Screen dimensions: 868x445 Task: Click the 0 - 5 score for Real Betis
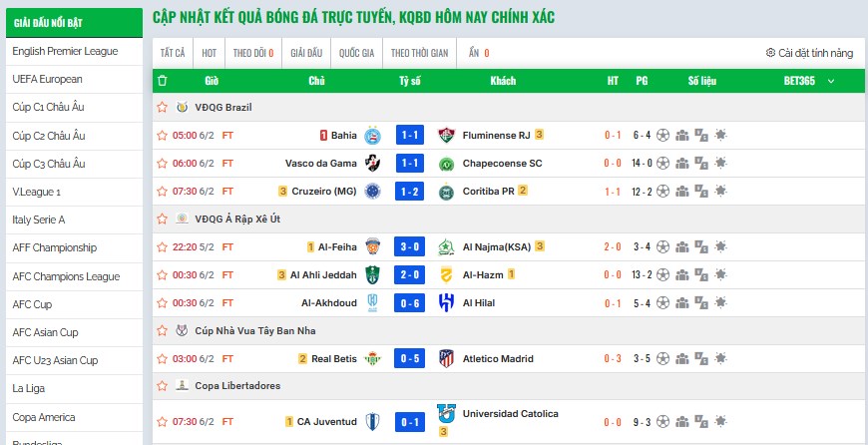pos(410,359)
